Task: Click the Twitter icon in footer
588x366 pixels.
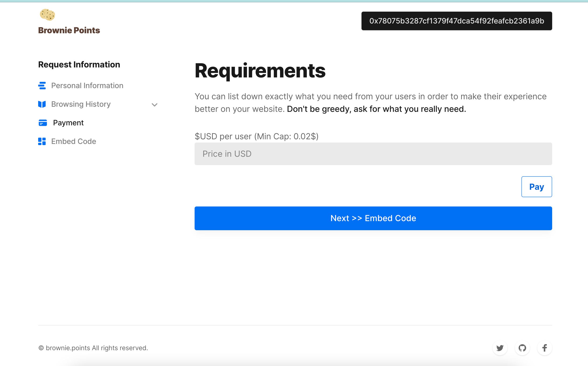Action: pyautogui.click(x=500, y=347)
